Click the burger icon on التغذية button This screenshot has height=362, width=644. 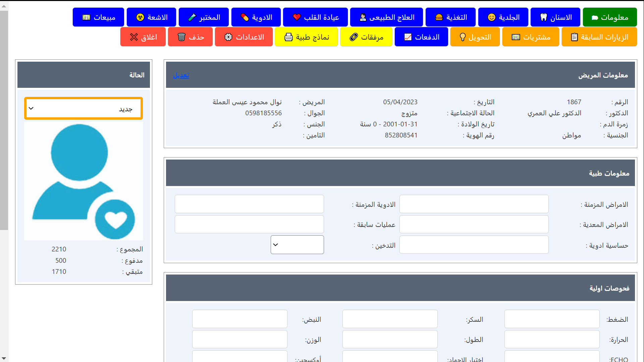pyautogui.click(x=439, y=17)
